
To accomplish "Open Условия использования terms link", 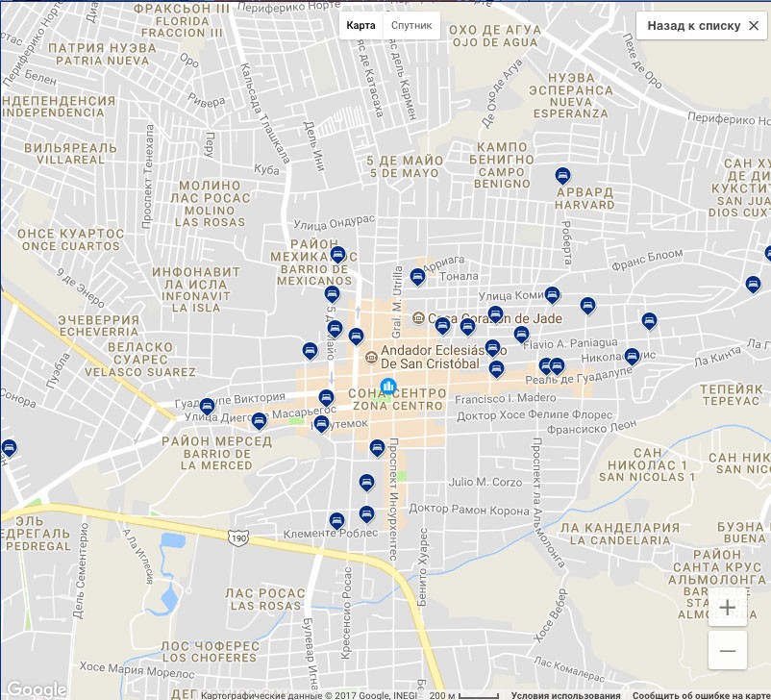I will point(565,694).
